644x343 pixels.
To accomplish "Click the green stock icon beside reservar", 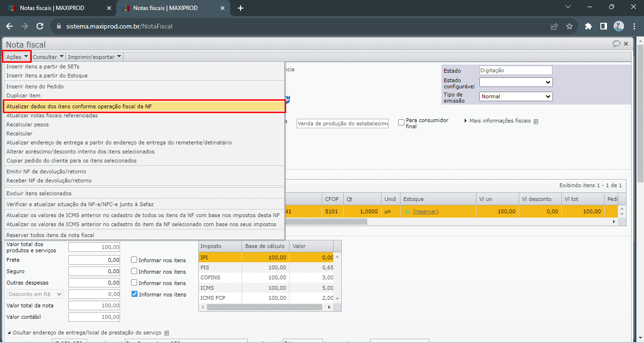I will pyautogui.click(x=407, y=211).
